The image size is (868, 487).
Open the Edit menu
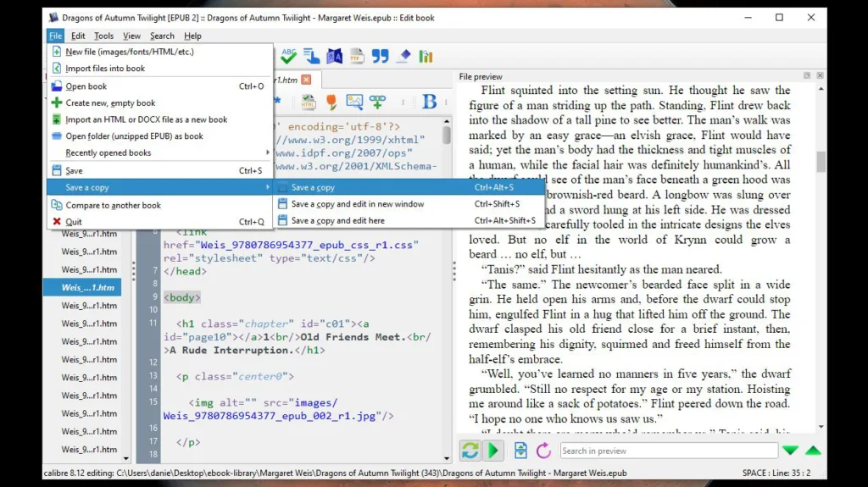(x=78, y=36)
